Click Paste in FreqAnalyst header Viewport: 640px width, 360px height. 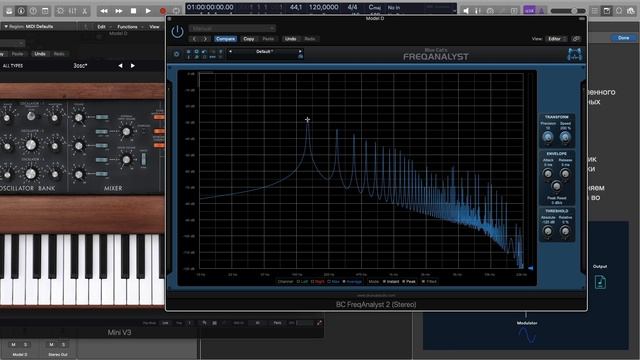pyautogui.click(x=268, y=39)
